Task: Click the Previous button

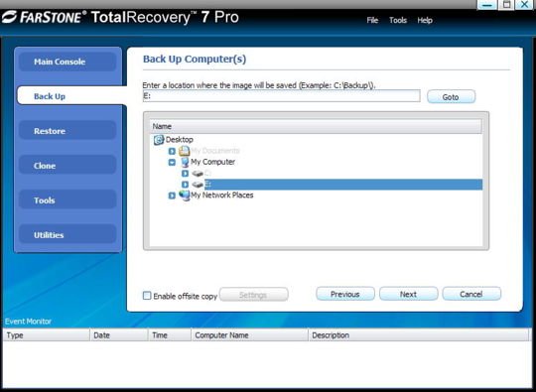Action: 345,294
